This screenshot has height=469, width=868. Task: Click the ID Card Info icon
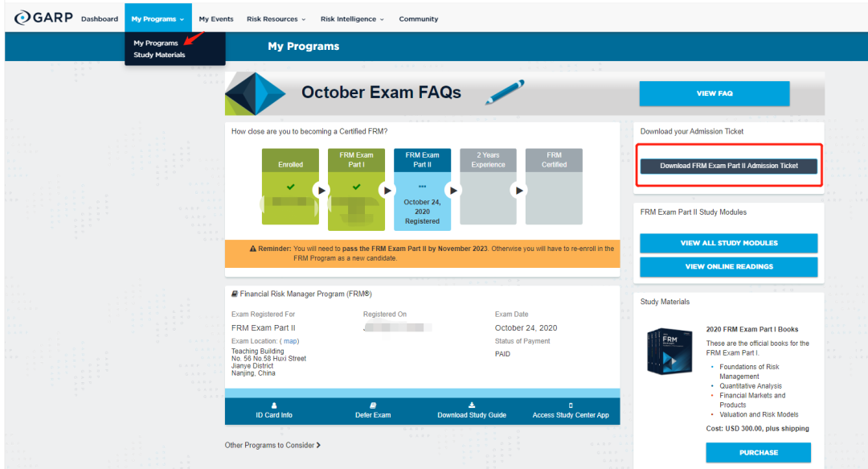(x=274, y=405)
